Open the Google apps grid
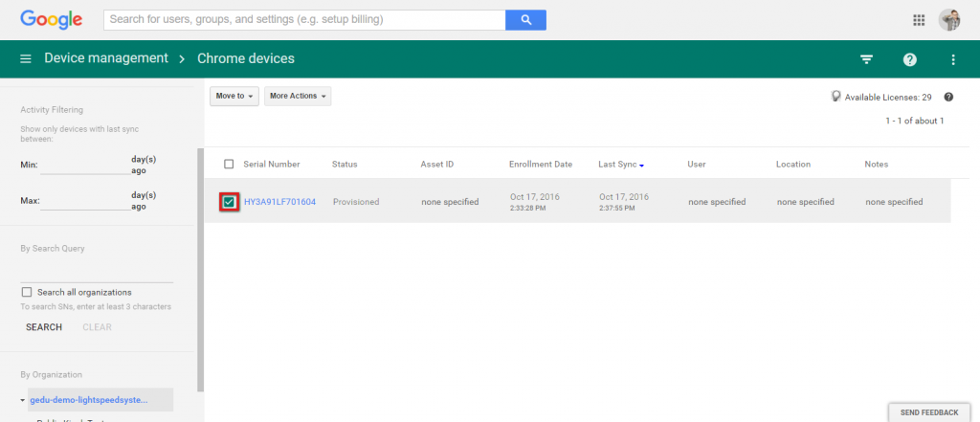This screenshot has height=422, width=980. coord(919,20)
